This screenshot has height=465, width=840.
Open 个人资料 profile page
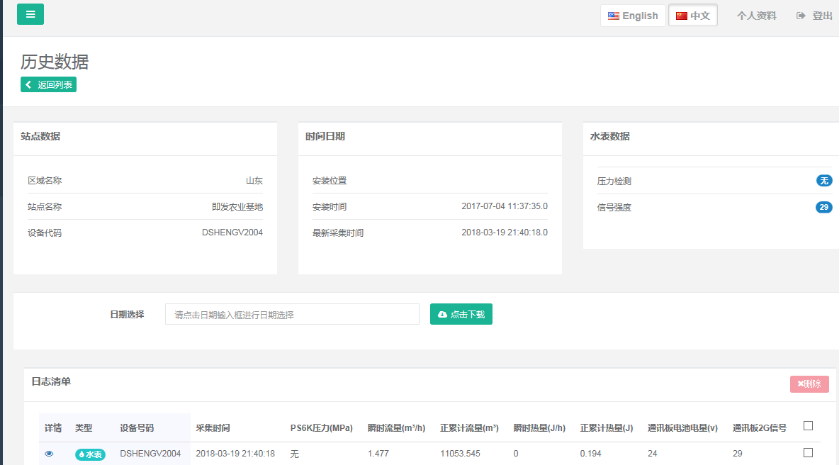point(756,16)
